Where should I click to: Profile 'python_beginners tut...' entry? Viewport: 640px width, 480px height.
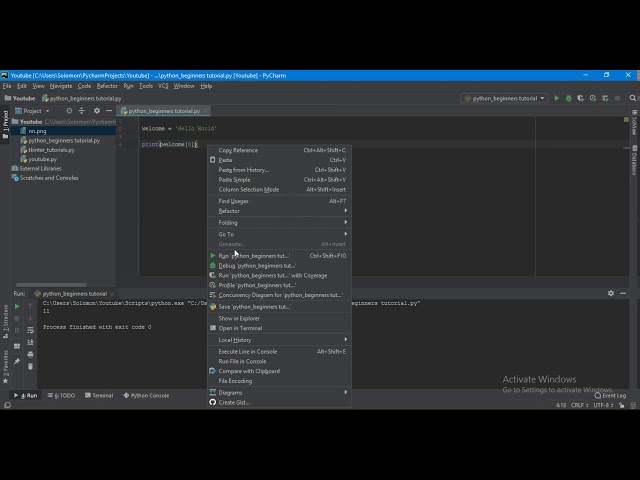(x=280, y=285)
